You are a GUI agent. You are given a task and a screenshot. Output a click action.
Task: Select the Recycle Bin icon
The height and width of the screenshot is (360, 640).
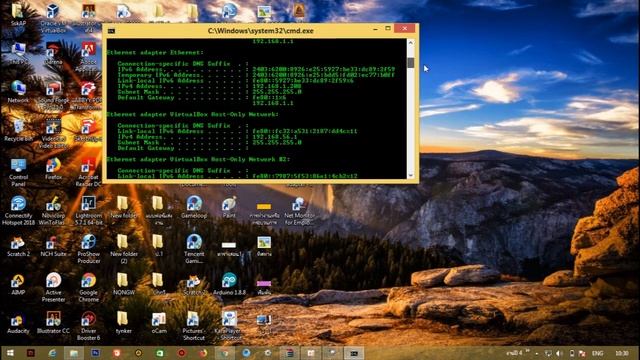coord(18,130)
